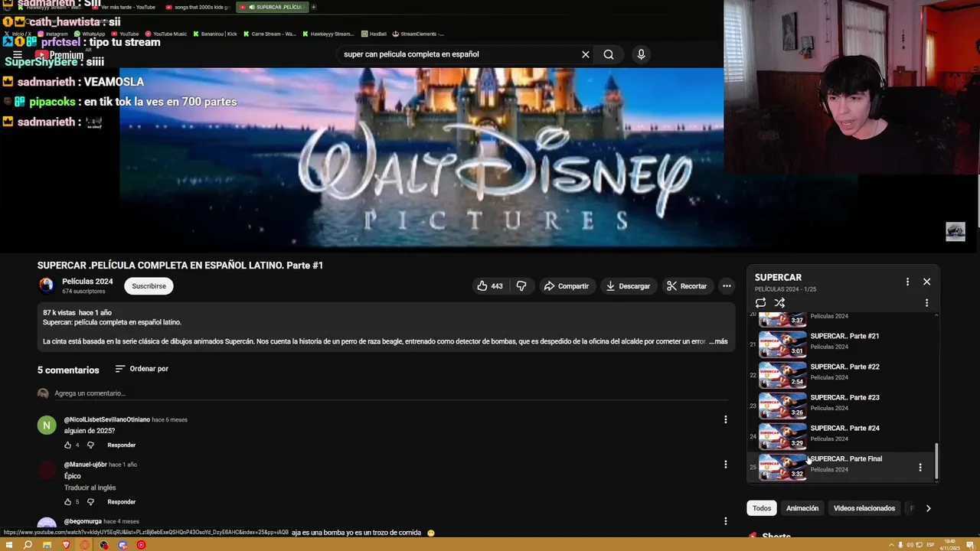The height and width of the screenshot is (551, 980).
Task: Play SUPERCAR.. Parte #24 from playlist
Action: 842,435
